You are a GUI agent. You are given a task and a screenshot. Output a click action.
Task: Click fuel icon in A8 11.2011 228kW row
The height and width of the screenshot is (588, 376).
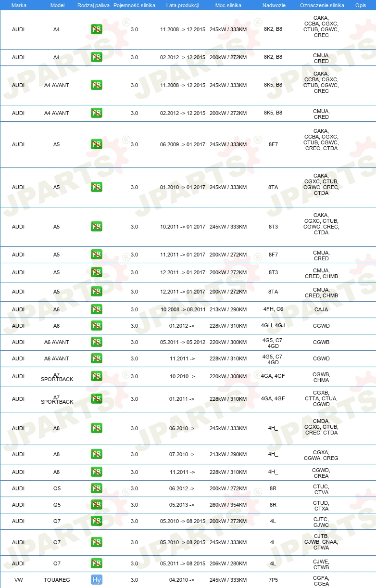tap(96, 472)
